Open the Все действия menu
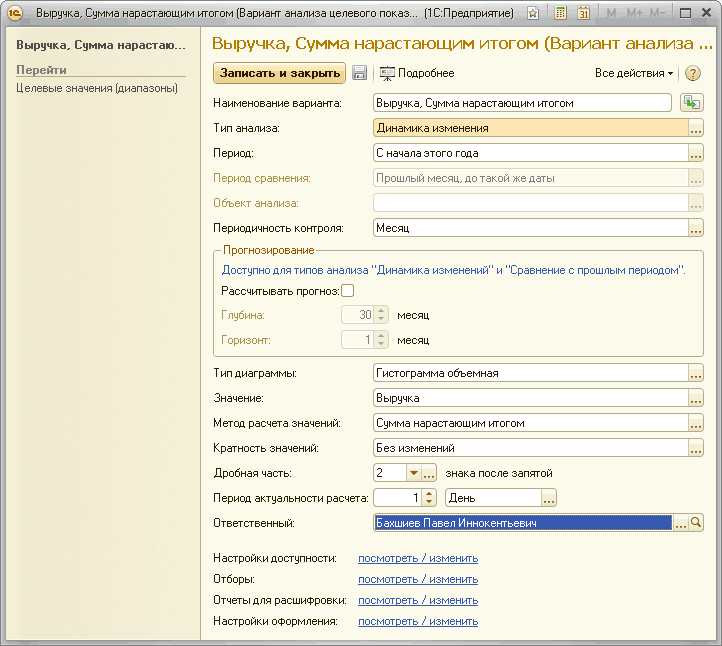Image resolution: width=722 pixels, height=646 pixels. click(x=634, y=73)
